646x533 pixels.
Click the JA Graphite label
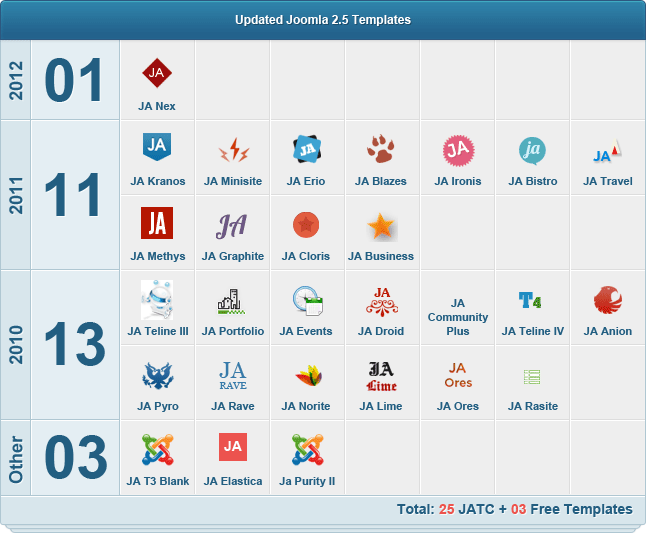pos(233,256)
